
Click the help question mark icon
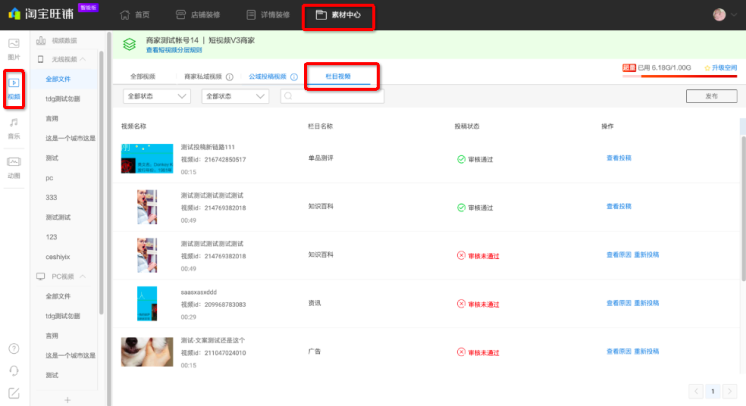14,348
